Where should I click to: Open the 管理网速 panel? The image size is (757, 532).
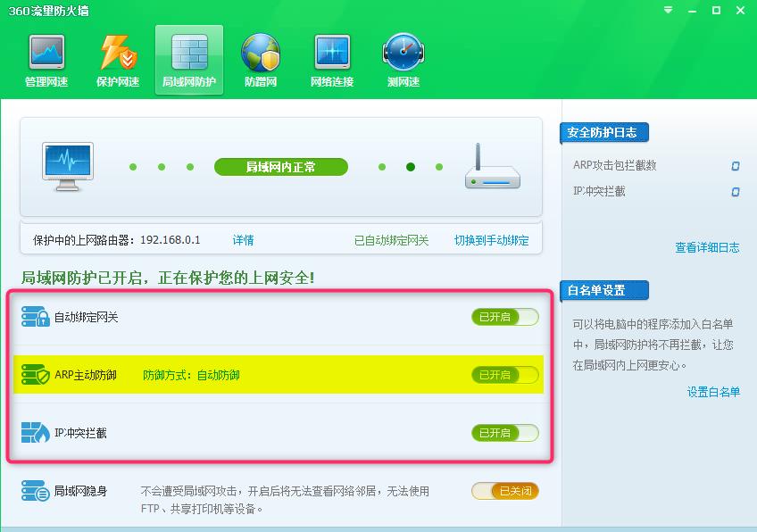(46, 59)
